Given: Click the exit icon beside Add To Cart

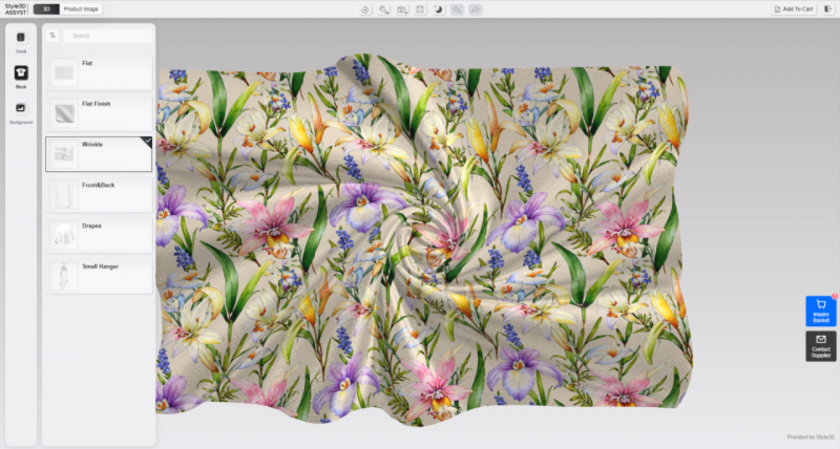Looking at the screenshot, I should click(828, 9).
